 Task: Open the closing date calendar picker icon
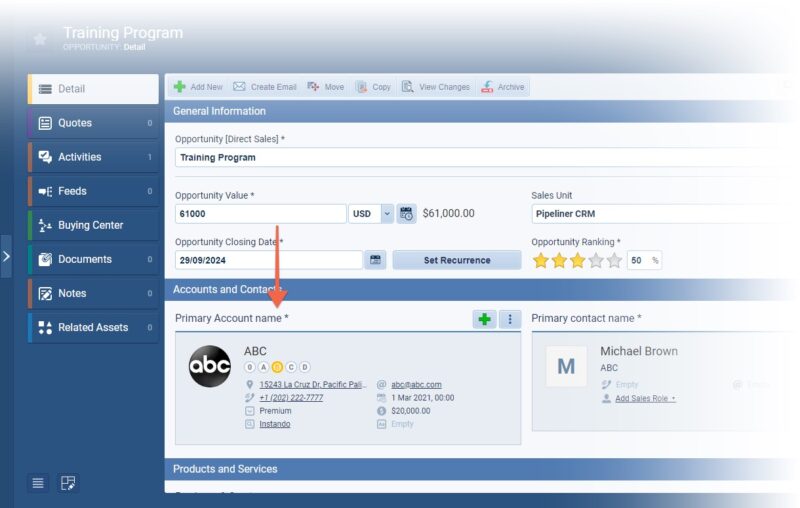tap(375, 260)
